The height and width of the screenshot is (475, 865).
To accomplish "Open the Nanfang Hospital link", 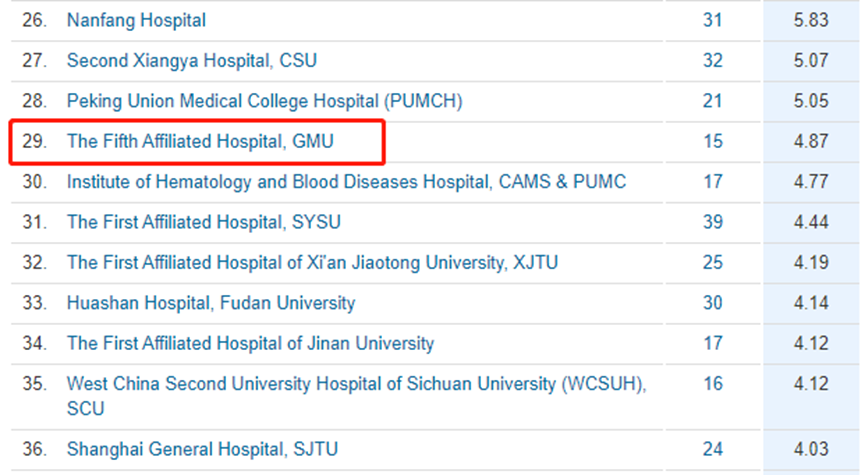I will (136, 19).
